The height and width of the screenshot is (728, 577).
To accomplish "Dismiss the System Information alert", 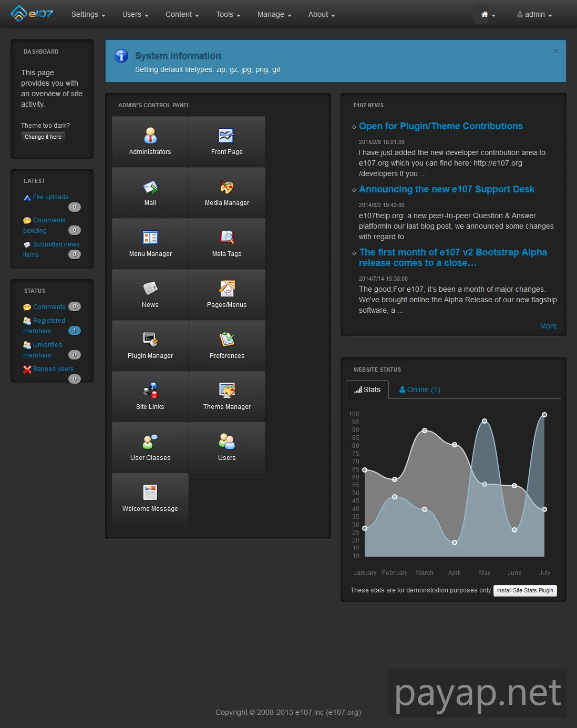I will [555, 52].
